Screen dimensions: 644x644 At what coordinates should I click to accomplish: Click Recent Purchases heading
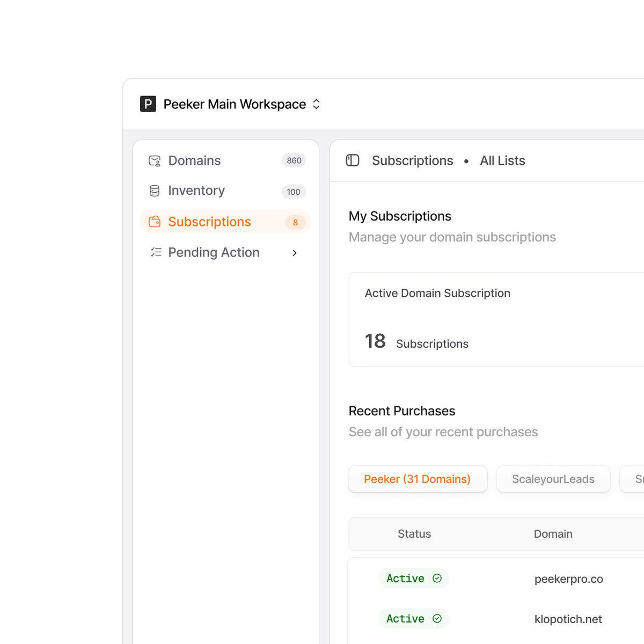402,411
